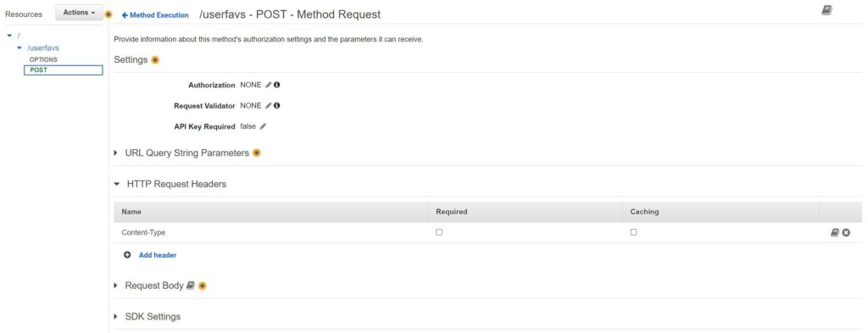Delete the Content-Type header row
The image size is (868, 333).
click(846, 233)
